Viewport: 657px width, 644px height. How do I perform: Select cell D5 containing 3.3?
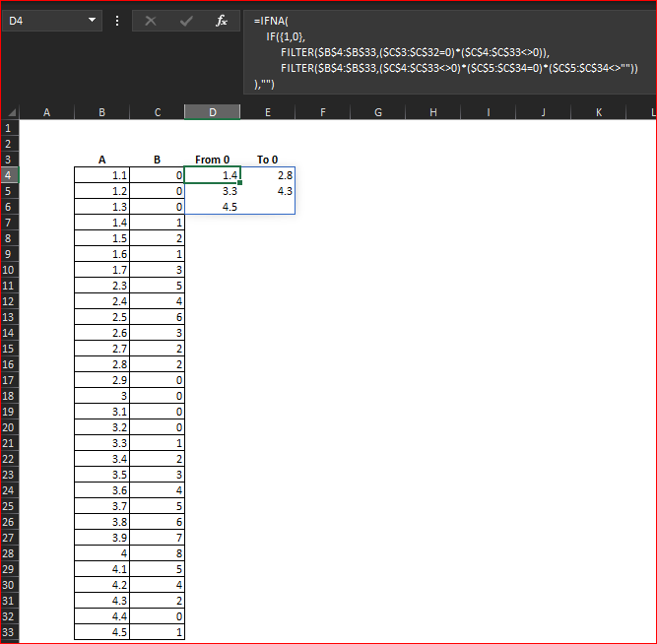(x=213, y=191)
